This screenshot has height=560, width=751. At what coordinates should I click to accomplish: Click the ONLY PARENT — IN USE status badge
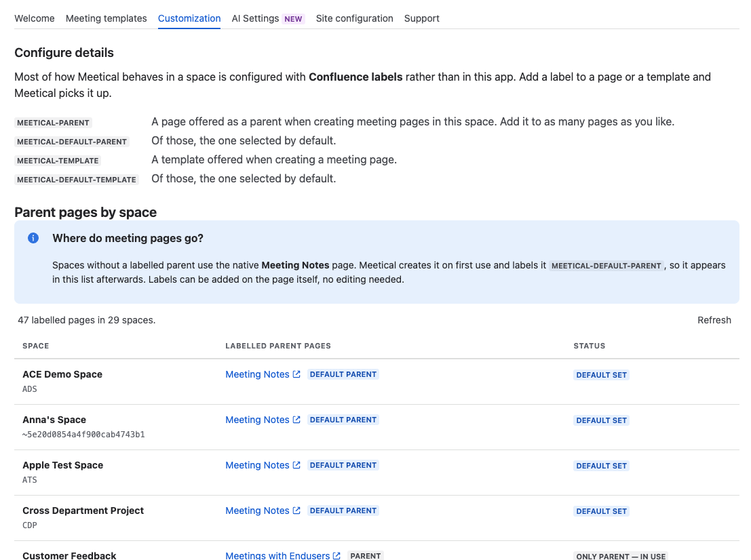pos(621,556)
